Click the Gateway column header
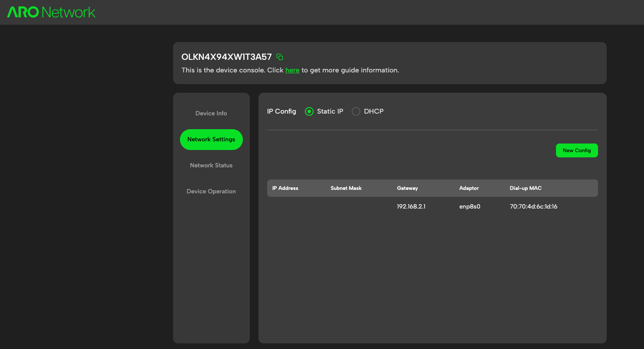 pyautogui.click(x=407, y=188)
